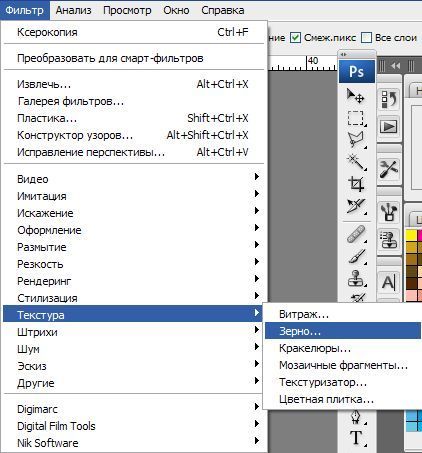This screenshot has width=422, height=453.
Task: Expand the Штрихи submenu
Action: (x=134, y=332)
